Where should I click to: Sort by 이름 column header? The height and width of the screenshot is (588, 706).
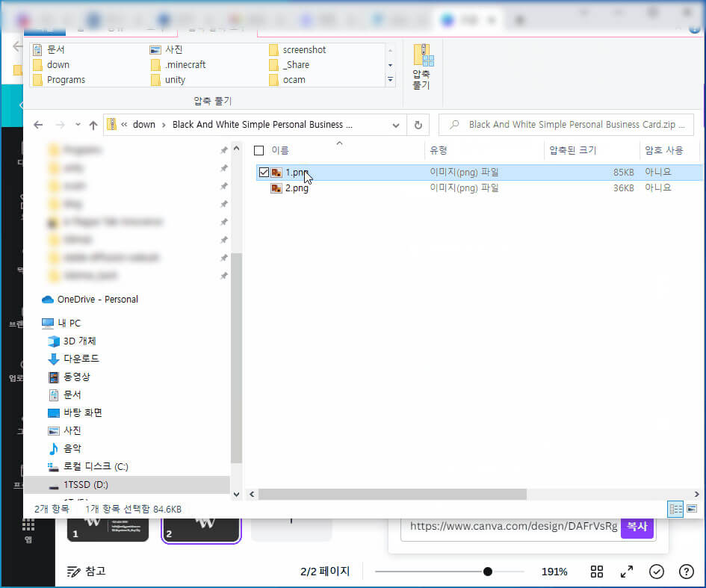[279, 150]
